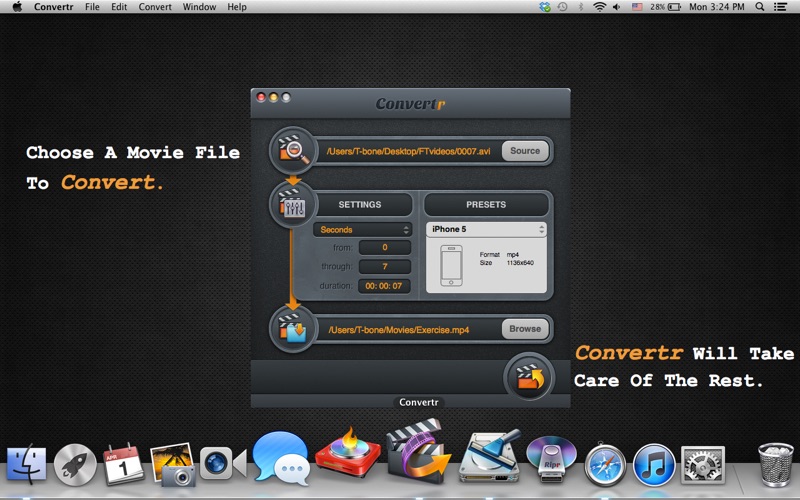Screen dimensions: 800x500
Task: Click the Format mp4 text in preset
Action: [x=499, y=255]
